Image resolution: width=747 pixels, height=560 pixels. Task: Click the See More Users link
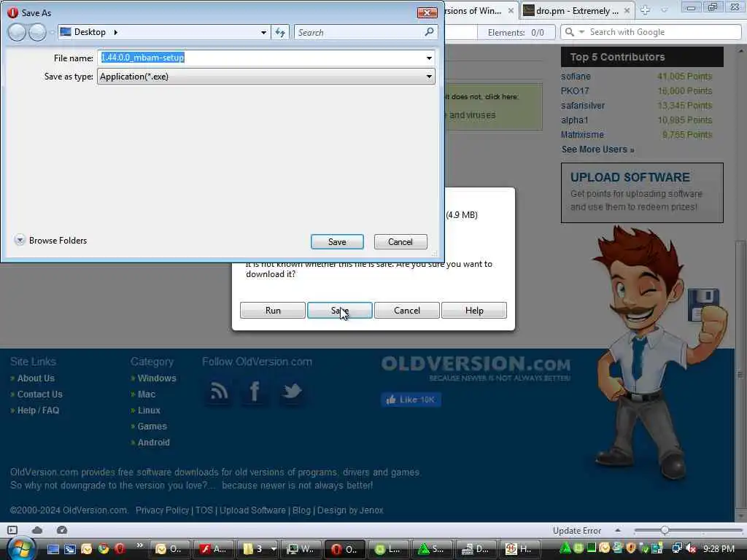click(597, 149)
